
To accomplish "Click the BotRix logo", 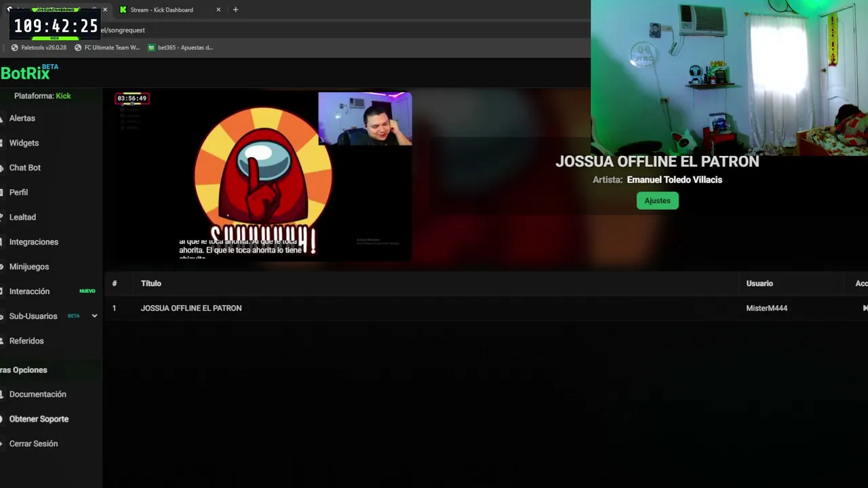I will (29, 72).
